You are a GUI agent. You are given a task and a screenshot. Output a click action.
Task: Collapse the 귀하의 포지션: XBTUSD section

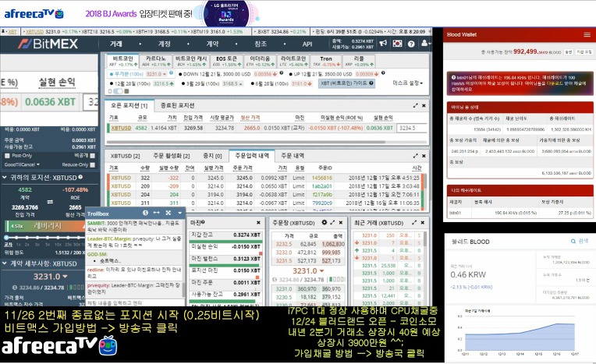(x=5, y=178)
